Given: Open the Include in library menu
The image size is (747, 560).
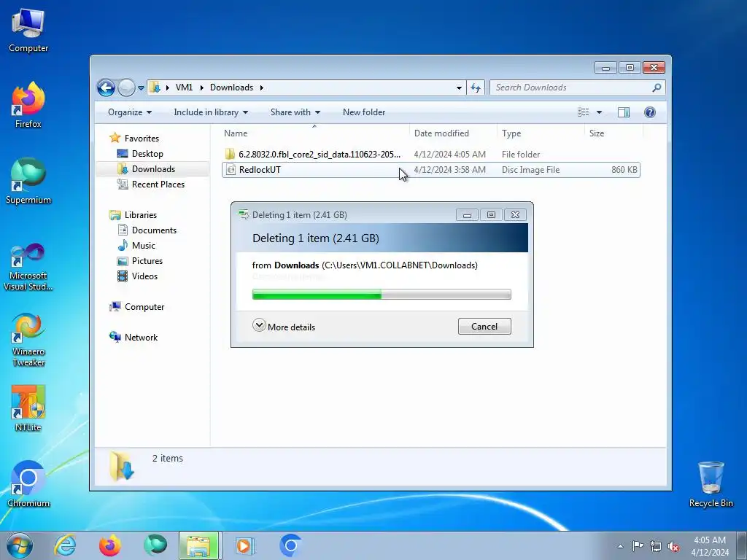Looking at the screenshot, I should click(x=211, y=112).
